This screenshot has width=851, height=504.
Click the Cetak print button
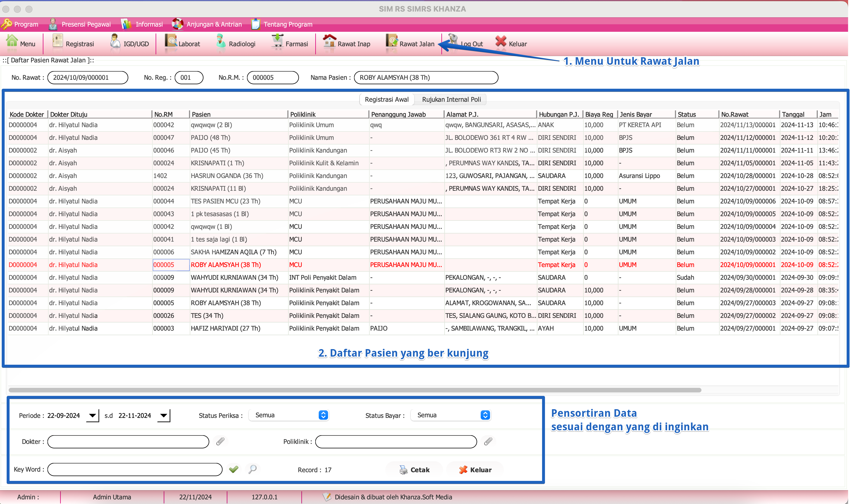(x=414, y=470)
